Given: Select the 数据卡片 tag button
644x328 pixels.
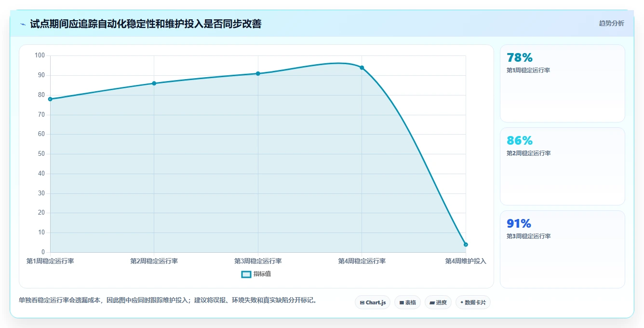Looking at the screenshot, I should tap(473, 302).
